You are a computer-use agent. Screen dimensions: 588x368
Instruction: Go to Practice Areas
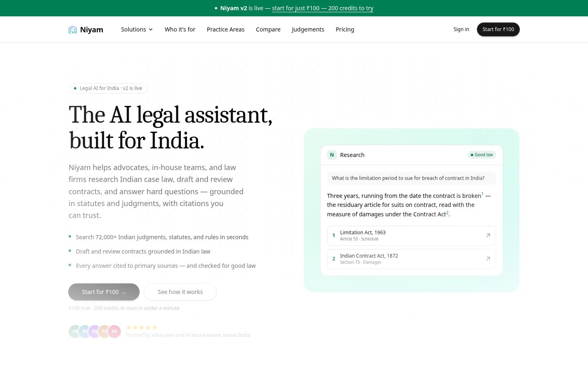[225, 29]
